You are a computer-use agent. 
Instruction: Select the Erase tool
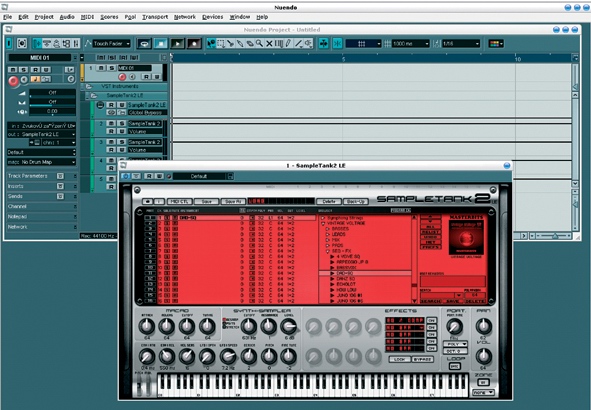pyautogui.click(x=250, y=44)
